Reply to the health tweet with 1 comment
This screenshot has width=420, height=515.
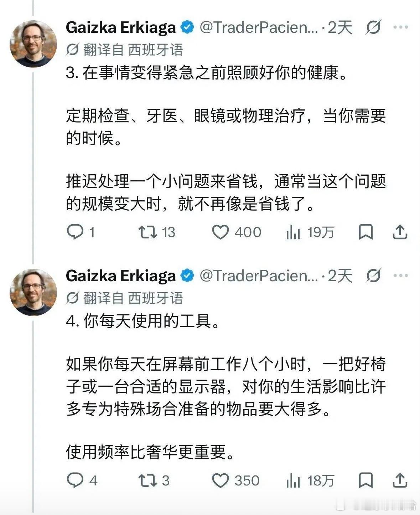coord(81,232)
